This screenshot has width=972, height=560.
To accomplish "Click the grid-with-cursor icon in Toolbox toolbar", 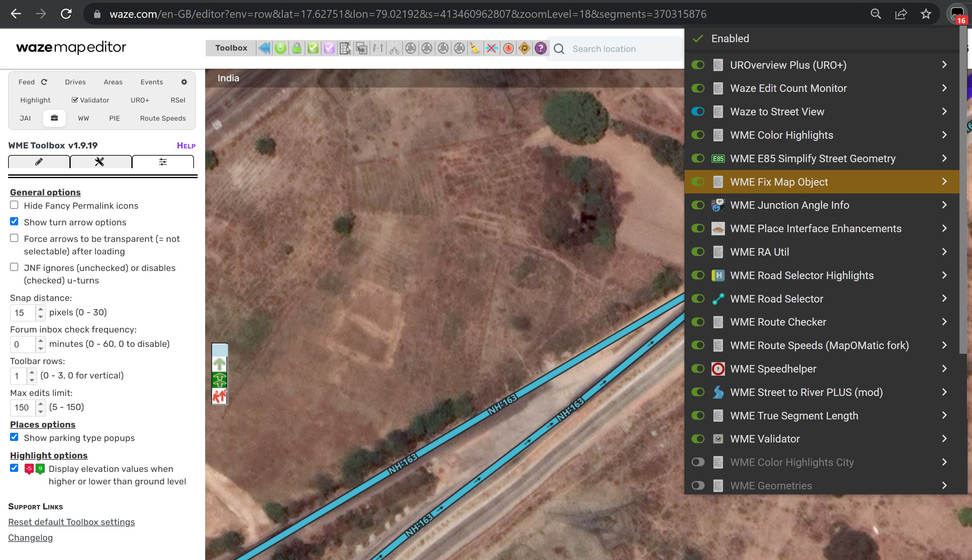I will 345,48.
